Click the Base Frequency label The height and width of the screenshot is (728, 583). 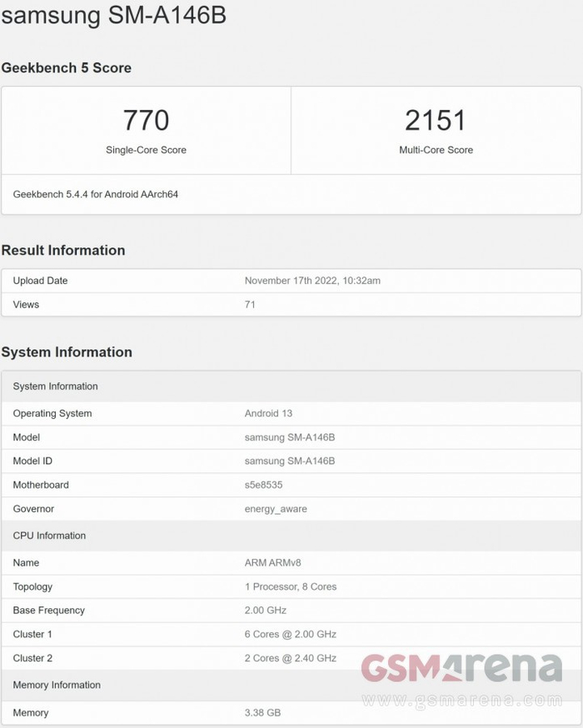tap(49, 611)
